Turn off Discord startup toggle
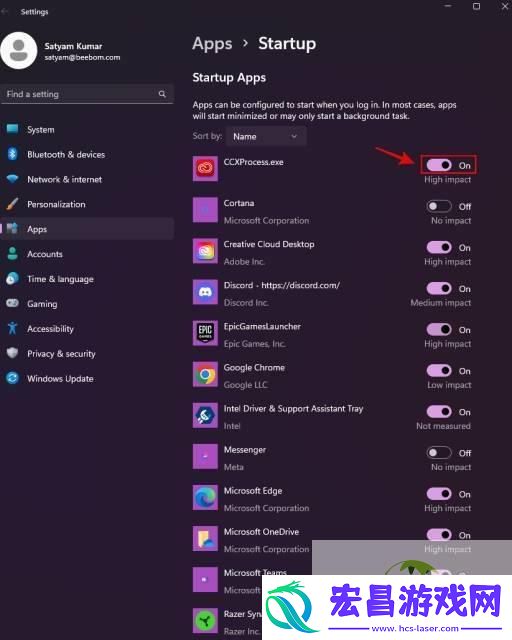Screen dimensions: 512x640 pyautogui.click(x=439, y=289)
